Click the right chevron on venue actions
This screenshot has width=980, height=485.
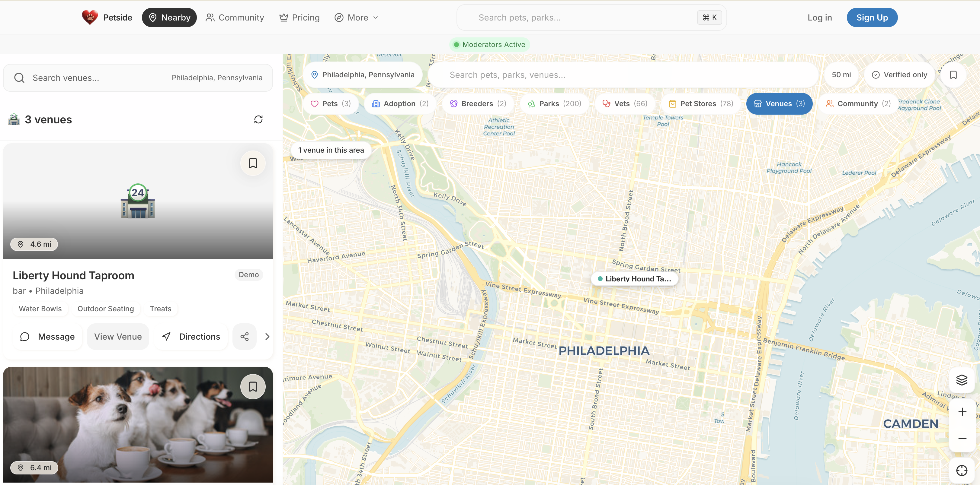pos(267,336)
